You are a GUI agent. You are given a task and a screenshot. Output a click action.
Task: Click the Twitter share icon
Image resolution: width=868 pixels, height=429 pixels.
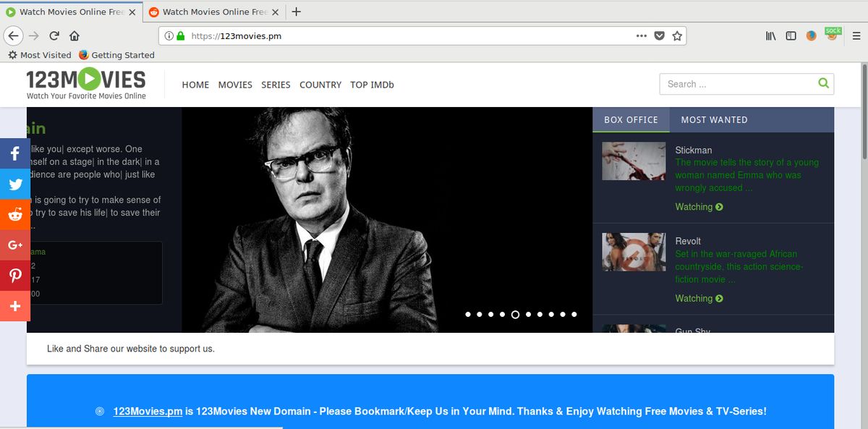coord(15,184)
